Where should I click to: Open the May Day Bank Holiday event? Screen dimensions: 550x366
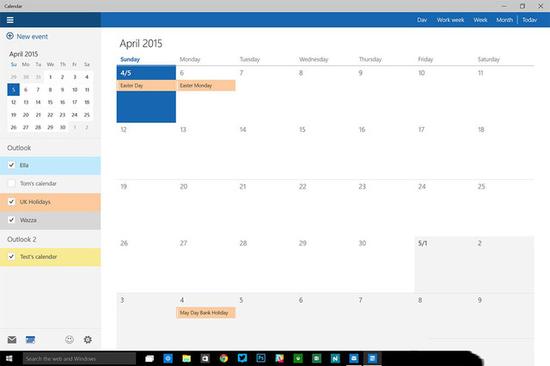pyautogui.click(x=206, y=313)
